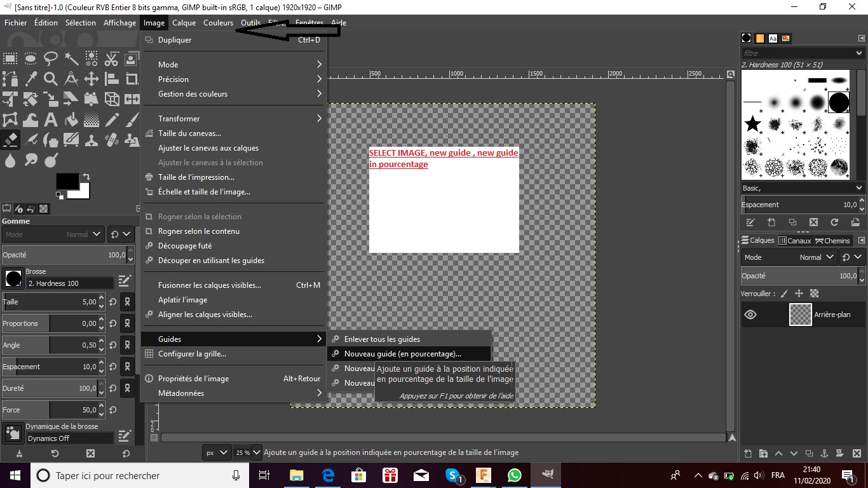Viewport: 868px width, 488px height.
Task: Select the Clone stamp tool
Action: 92,140
